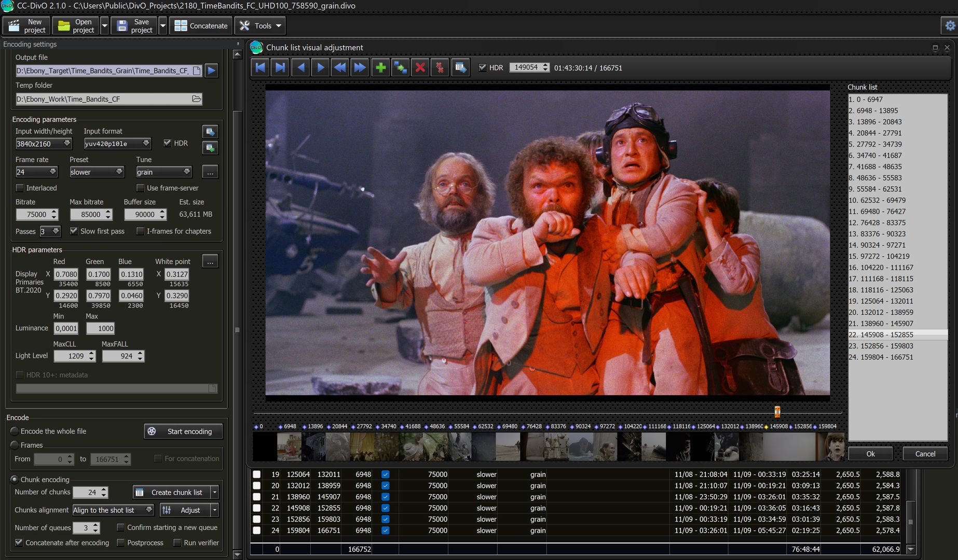Enable Use frame-server checkbox
Viewport: 958px width, 560px height.
[140, 188]
